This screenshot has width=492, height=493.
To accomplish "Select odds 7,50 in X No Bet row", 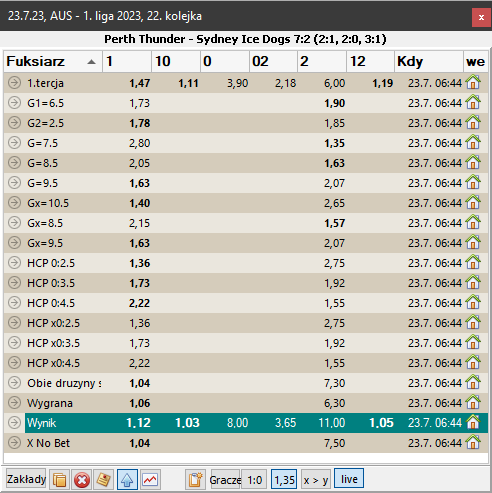I will click(x=335, y=443).
